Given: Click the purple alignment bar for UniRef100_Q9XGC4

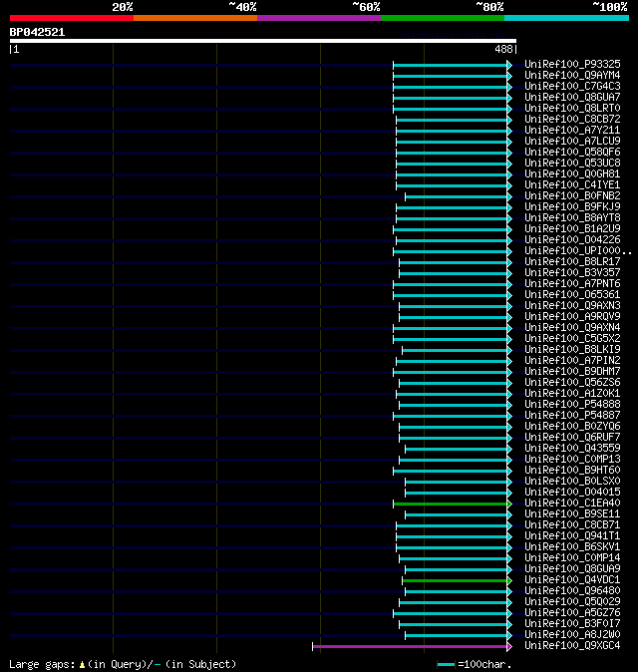Looking at the screenshot, I should pos(410,647).
